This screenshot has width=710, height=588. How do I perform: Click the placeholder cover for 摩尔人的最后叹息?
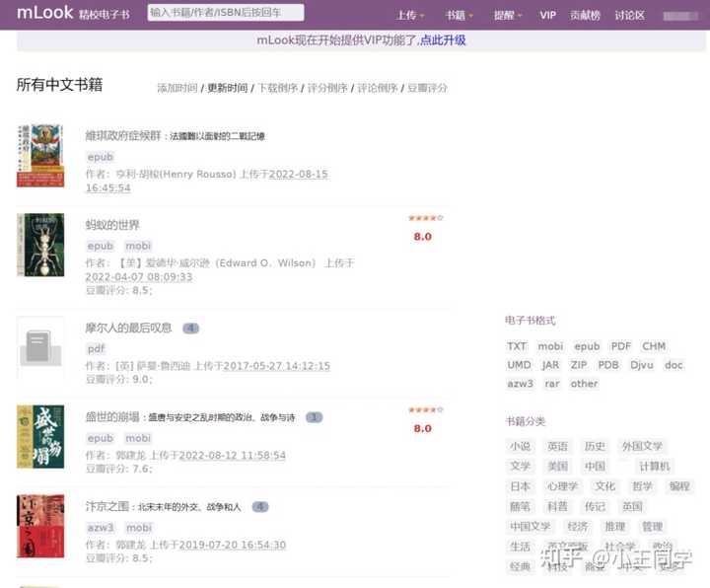click(x=40, y=348)
